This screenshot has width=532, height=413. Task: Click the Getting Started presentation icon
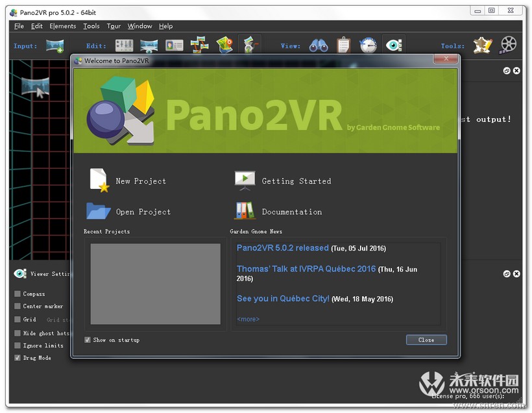pyautogui.click(x=245, y=181)
